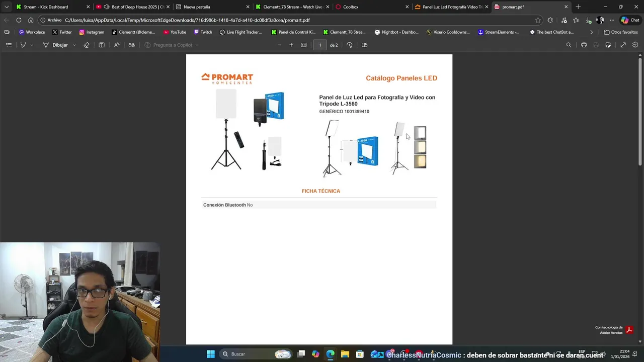The image size is (644, 362).
Task: Expand the Dibujar options dropdown arrow
Action: click(74, 45)
